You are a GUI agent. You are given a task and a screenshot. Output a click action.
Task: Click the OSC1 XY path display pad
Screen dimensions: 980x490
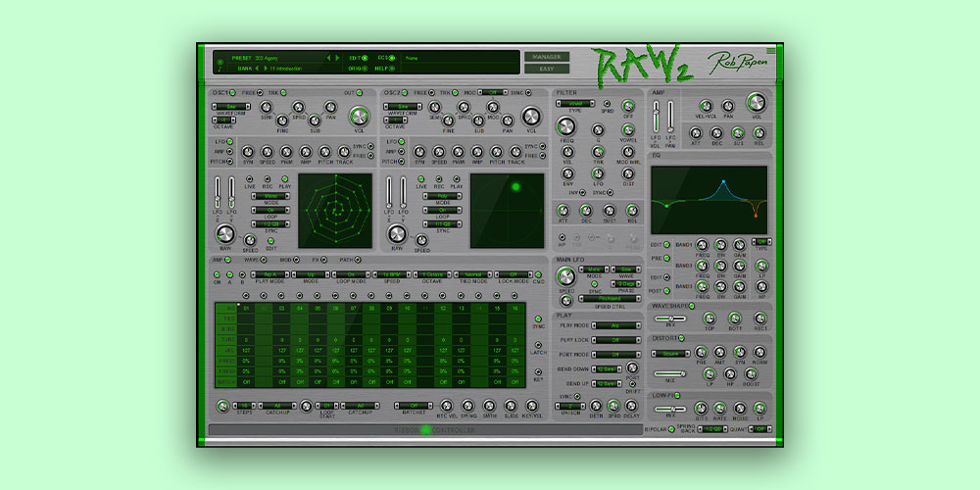click(335, 211)
